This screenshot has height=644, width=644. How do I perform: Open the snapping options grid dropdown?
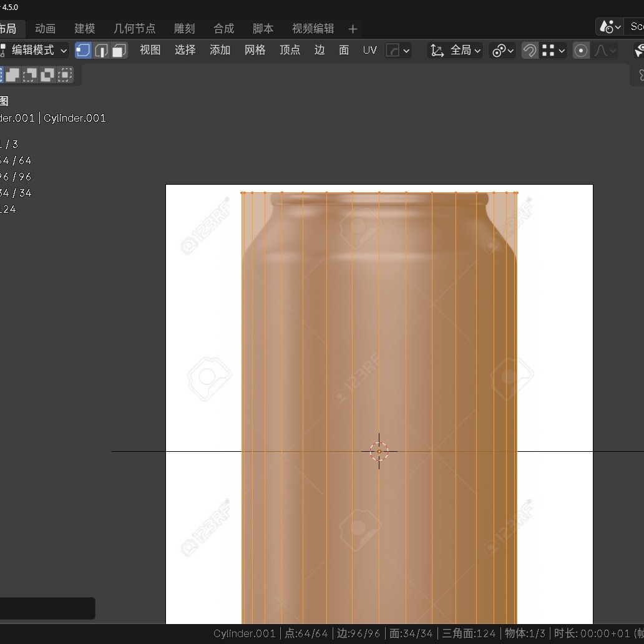(553, 51)
